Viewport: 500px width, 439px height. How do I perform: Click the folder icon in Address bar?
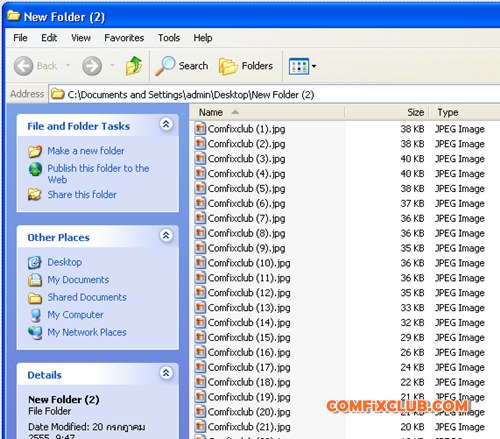pyautogui.click(x=57, y=94)
